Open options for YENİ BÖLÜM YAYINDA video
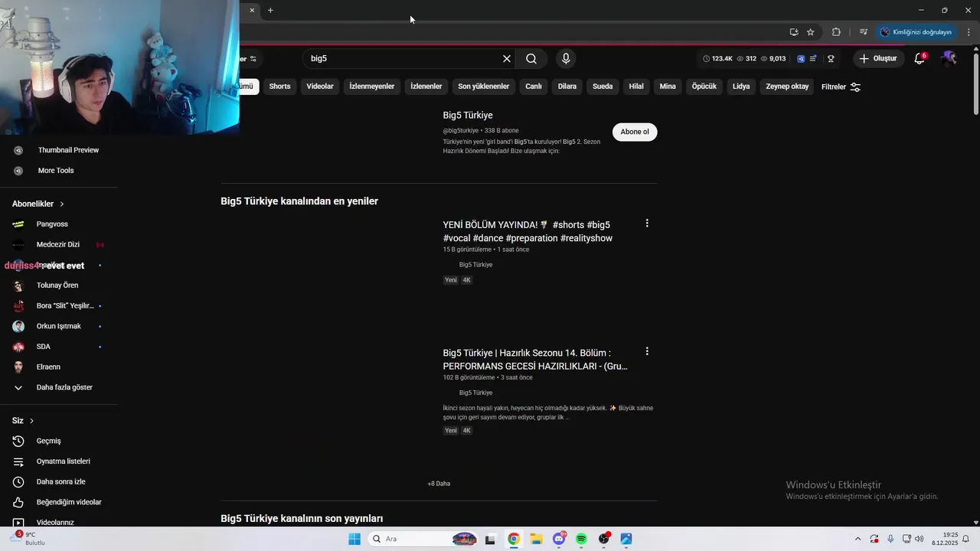The image size is (980, 551). click(x=647, y=223)
